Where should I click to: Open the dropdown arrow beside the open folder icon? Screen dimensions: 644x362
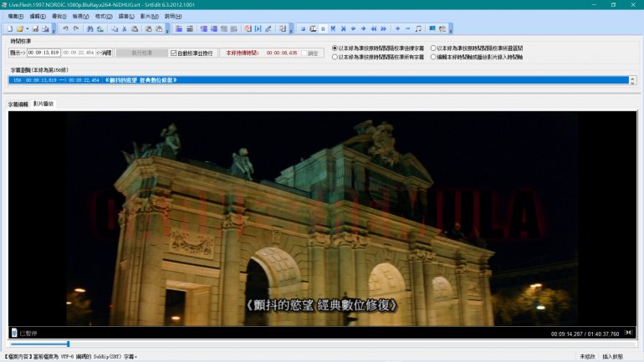point(26,28)
